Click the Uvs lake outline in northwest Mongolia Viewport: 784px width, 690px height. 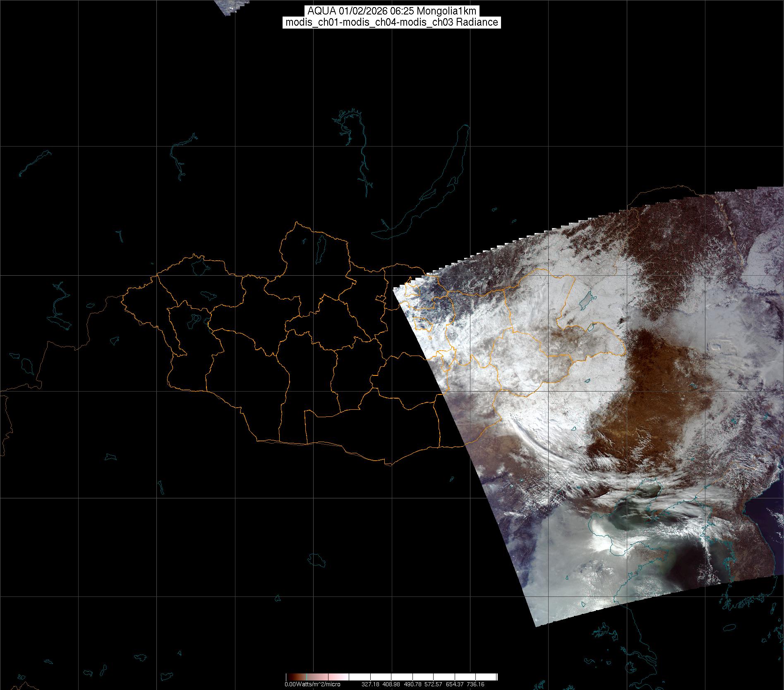pos(199,265)
